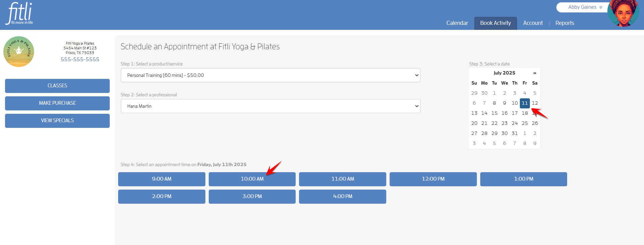Open the Account tab
The image size is (644, 245).
[533, 23]
